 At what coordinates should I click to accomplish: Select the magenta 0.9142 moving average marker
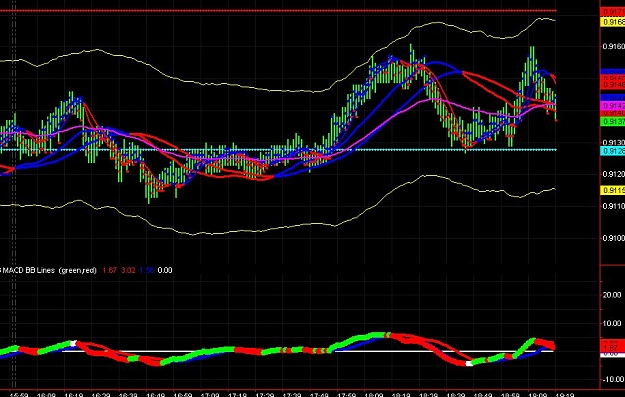click(613, 106)
